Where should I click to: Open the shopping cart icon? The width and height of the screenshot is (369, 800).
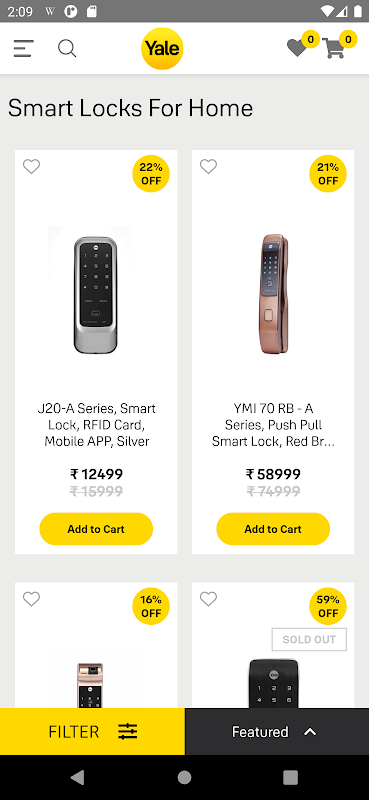334,48
